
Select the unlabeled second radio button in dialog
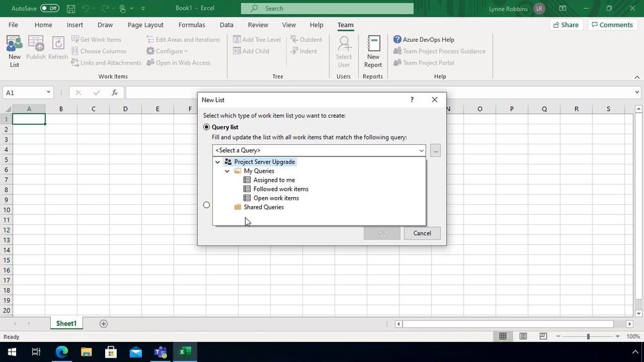pyautogui.click(x=206, y=205)
